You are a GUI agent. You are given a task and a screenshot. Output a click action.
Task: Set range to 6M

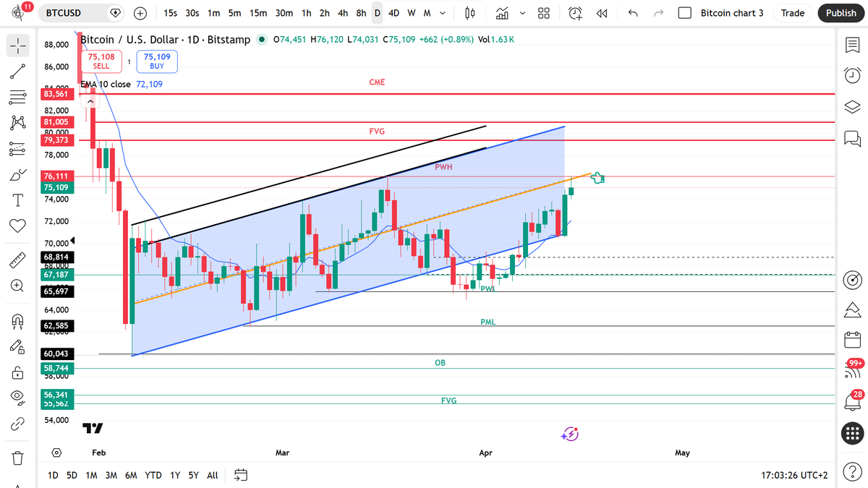pos(131,475)
